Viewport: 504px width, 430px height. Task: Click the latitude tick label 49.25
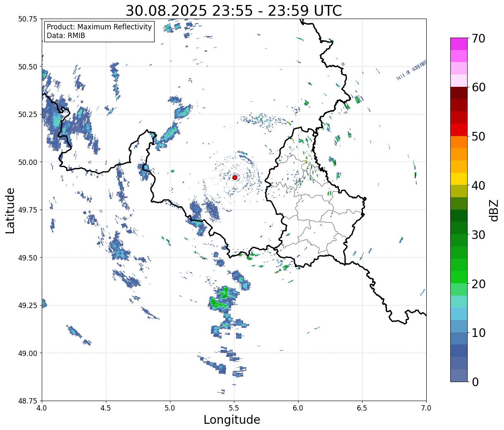pos(28,306)
